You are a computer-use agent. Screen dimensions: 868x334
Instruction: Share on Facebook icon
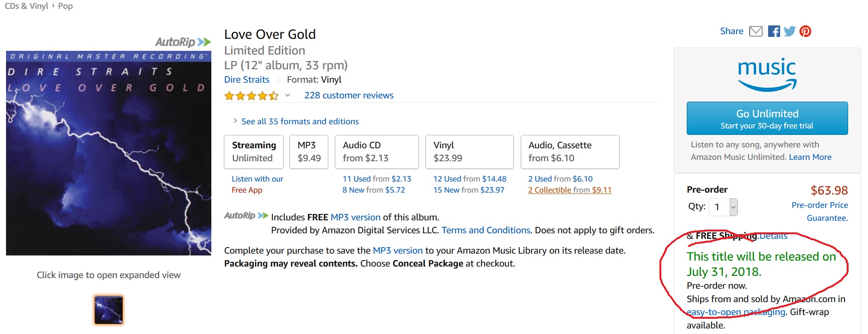[774, 31]
